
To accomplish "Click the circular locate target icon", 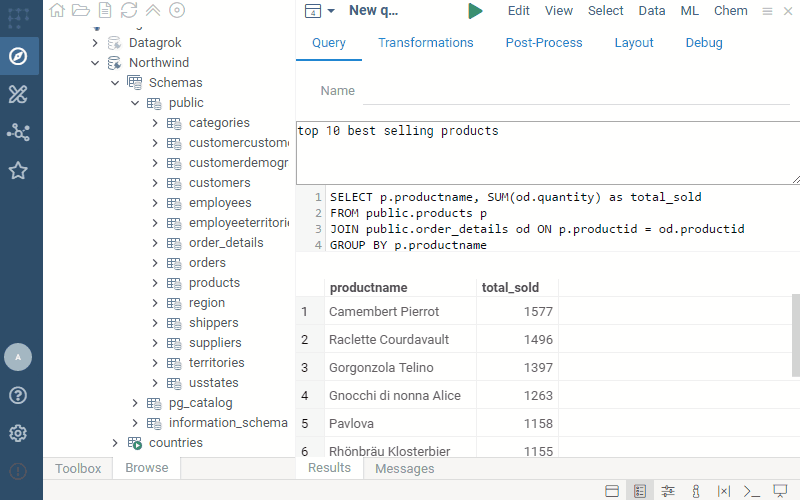I will (177, 10).
